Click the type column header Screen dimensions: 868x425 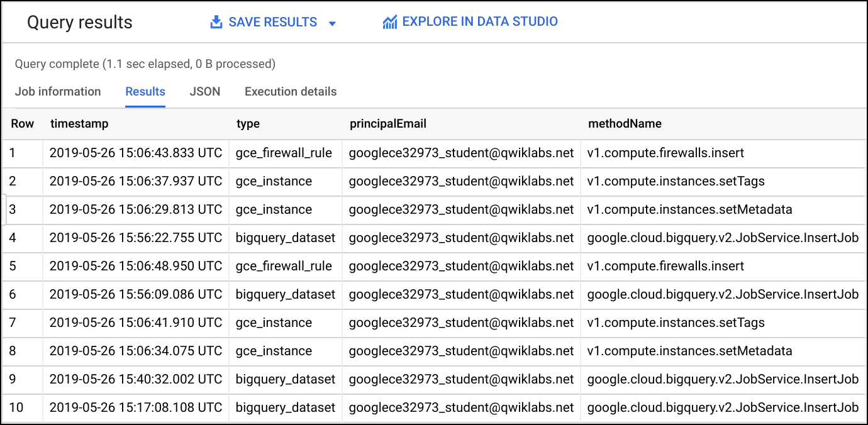[x=248, y=124]
